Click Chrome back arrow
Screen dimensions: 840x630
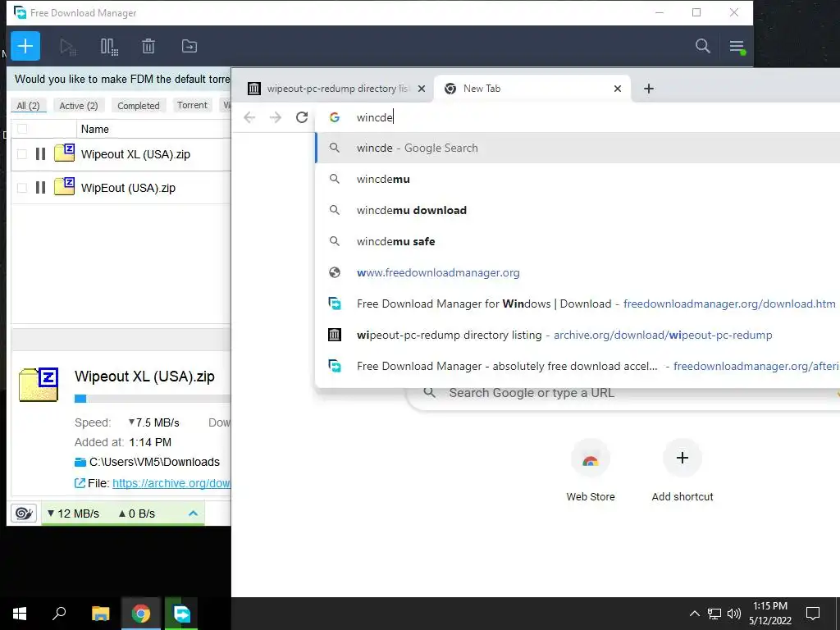click(249, 117)
